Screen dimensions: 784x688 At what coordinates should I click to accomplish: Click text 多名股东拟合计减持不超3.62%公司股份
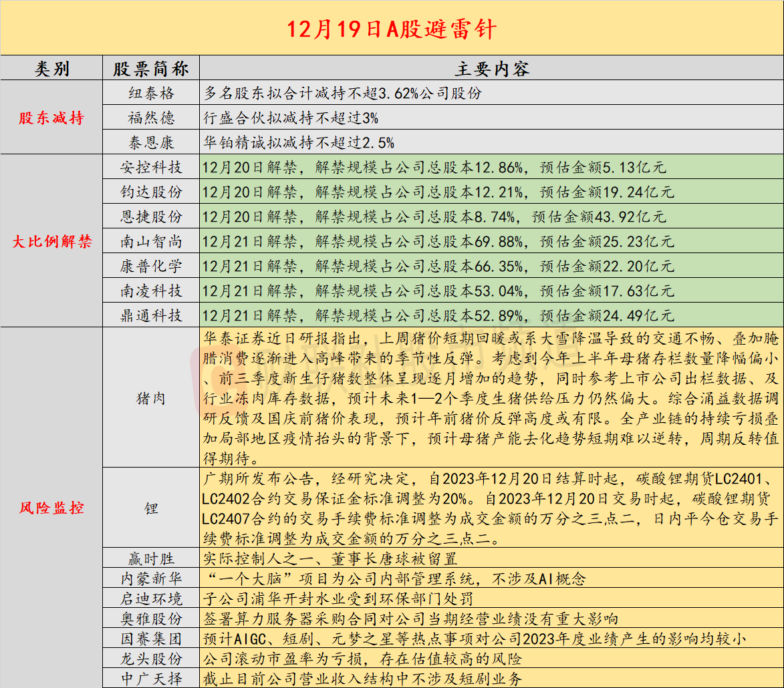(343, 93)
